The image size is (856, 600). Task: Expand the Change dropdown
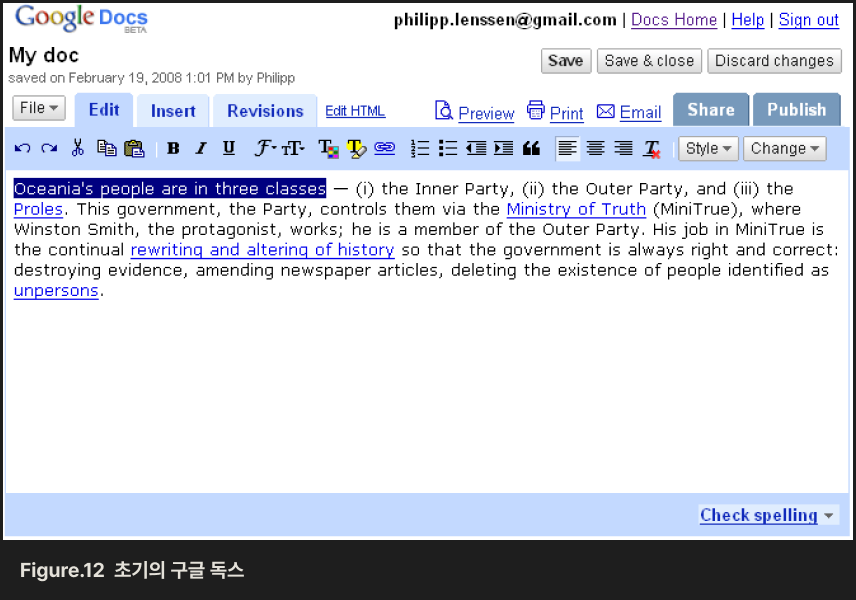(784, 148)
